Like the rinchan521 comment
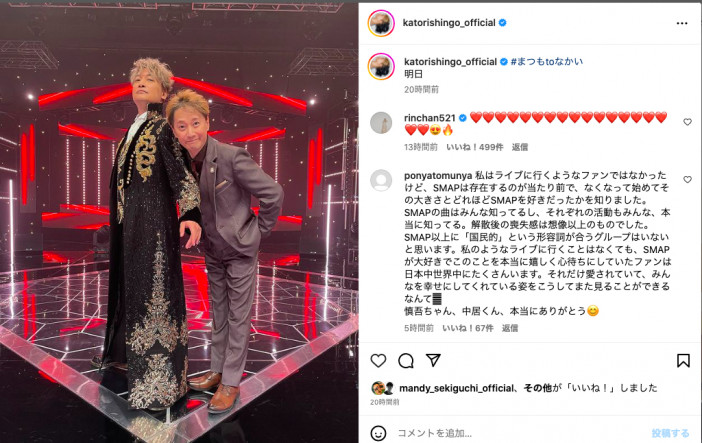 click(x=687, y=122)
